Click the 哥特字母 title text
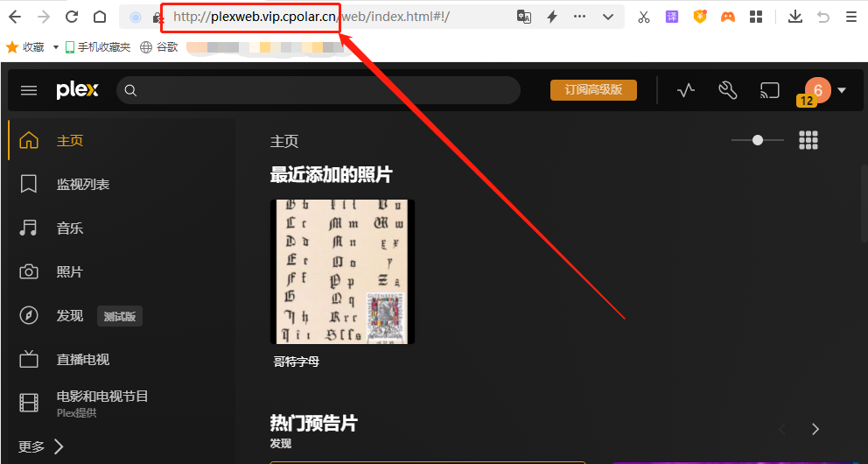The height and width of the screenshot is (464, 868). 296,362
